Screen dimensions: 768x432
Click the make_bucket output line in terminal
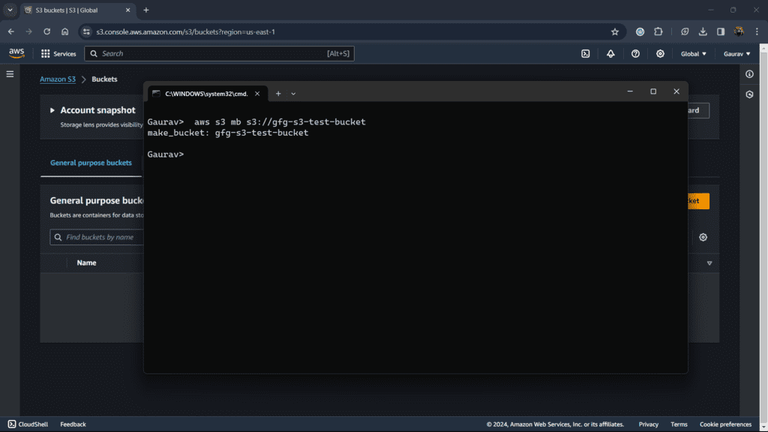point(228,133)
